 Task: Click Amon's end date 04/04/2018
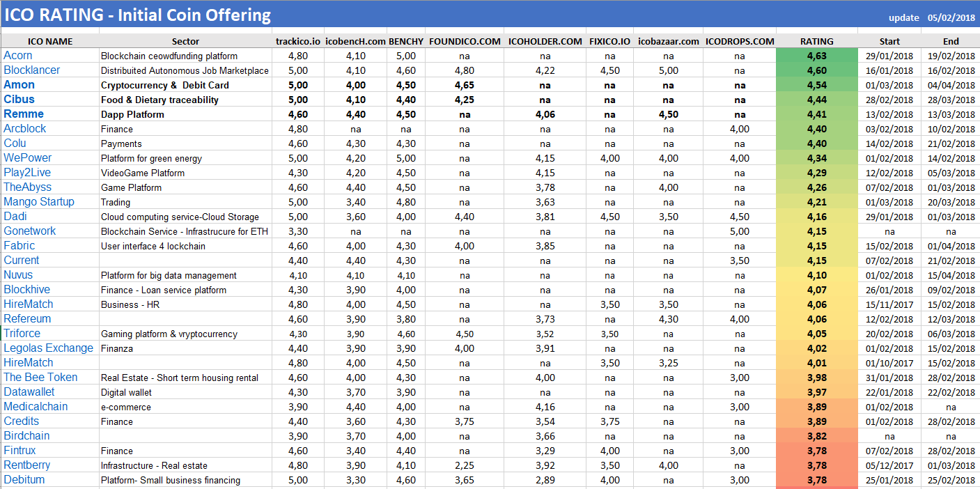[x=951, y=85]
